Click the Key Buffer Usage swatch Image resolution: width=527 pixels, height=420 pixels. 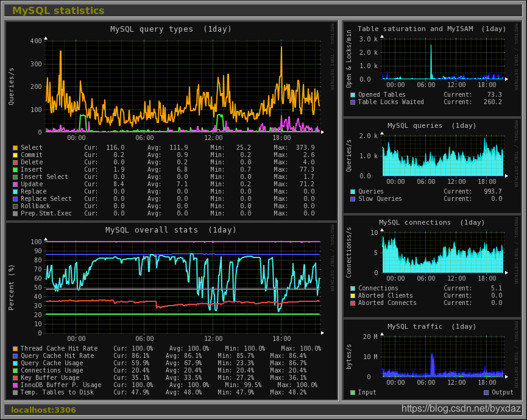point(15,378)
